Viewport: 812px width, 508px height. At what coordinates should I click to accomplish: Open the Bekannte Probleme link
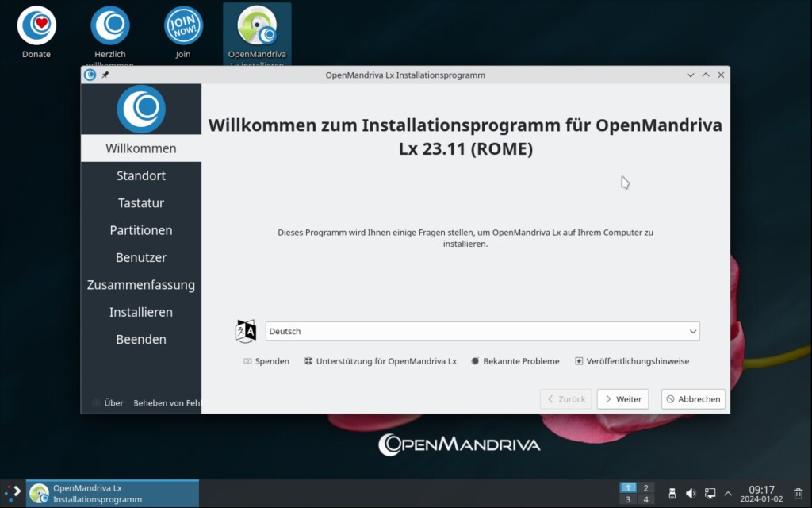pyautogui.click(x=515, y=361)
